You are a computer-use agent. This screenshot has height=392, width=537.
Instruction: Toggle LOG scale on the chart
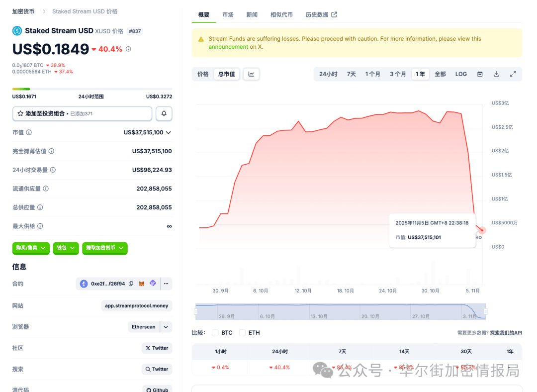point(460,74)
